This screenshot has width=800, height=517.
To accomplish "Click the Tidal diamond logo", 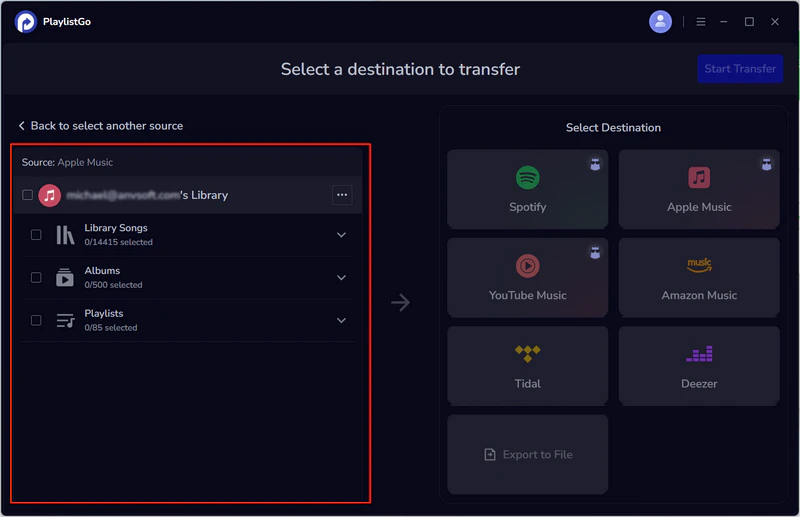I will 528,354.
